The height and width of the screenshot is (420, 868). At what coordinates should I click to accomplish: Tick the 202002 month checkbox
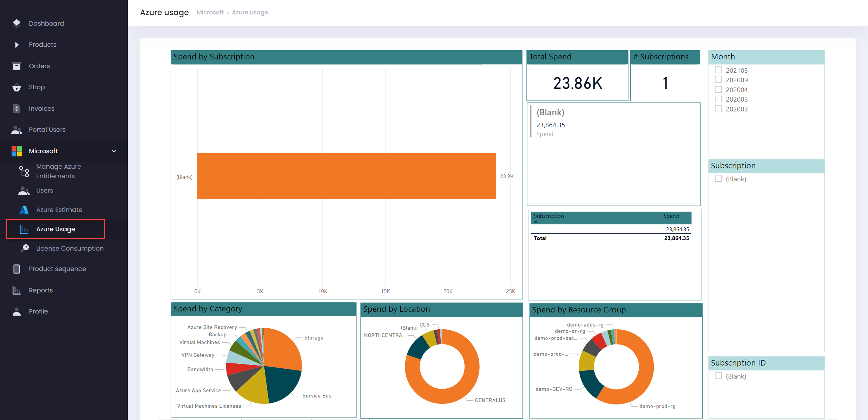point(718,109)
